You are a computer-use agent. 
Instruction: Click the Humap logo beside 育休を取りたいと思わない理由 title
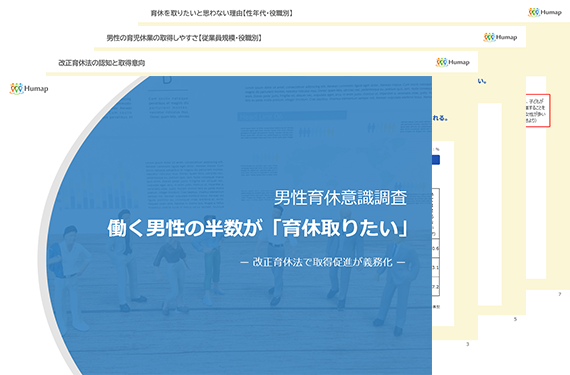coord(545,12)
